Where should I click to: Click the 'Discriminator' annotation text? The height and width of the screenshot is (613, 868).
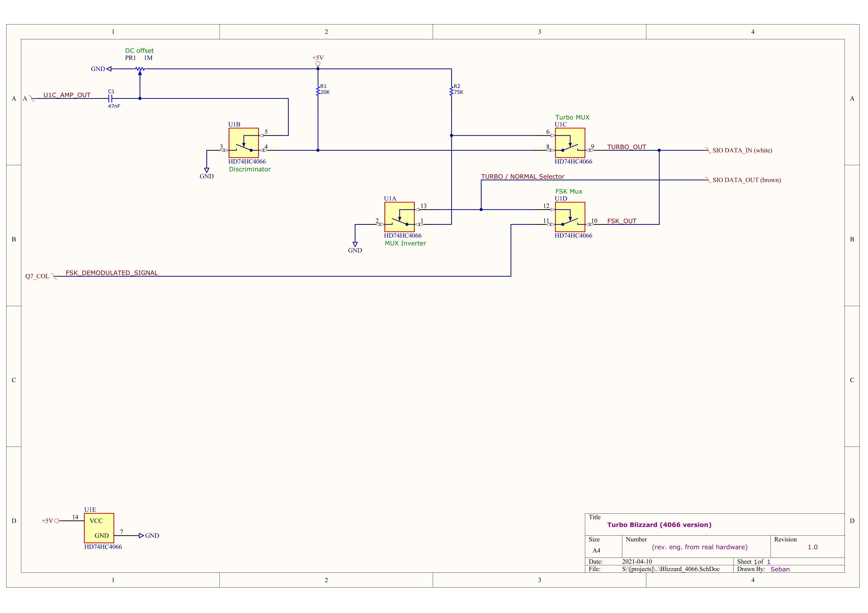(250, 169)
